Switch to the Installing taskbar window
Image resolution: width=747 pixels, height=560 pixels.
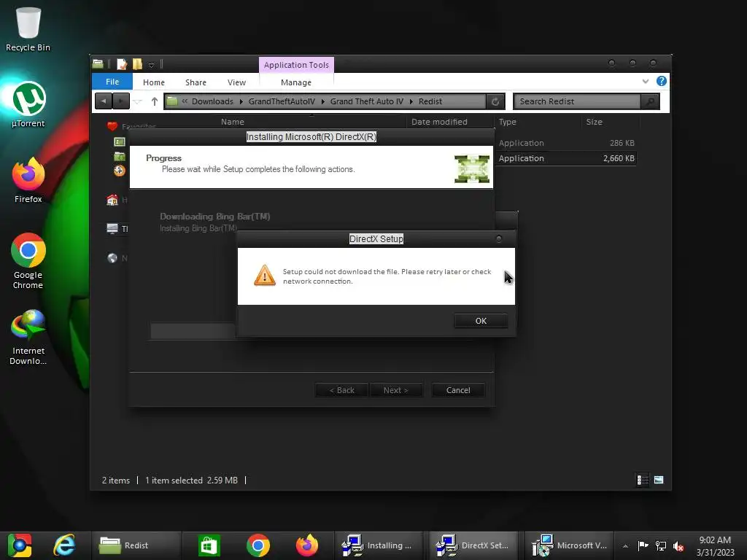(x=379, y=545)
